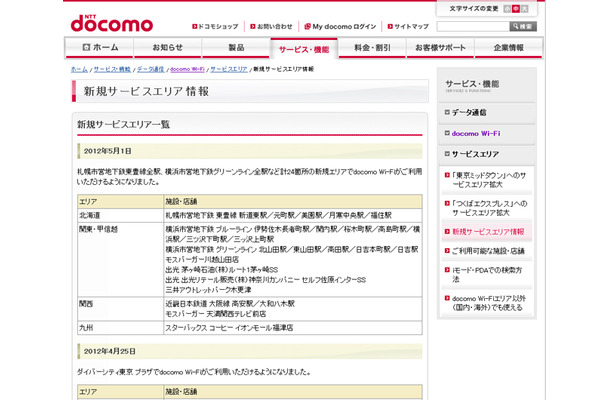Image resolution: width=610 pixels, height=400 pixels.
Task: Select the 2012年5月1日 date heading
Action: 107,151
